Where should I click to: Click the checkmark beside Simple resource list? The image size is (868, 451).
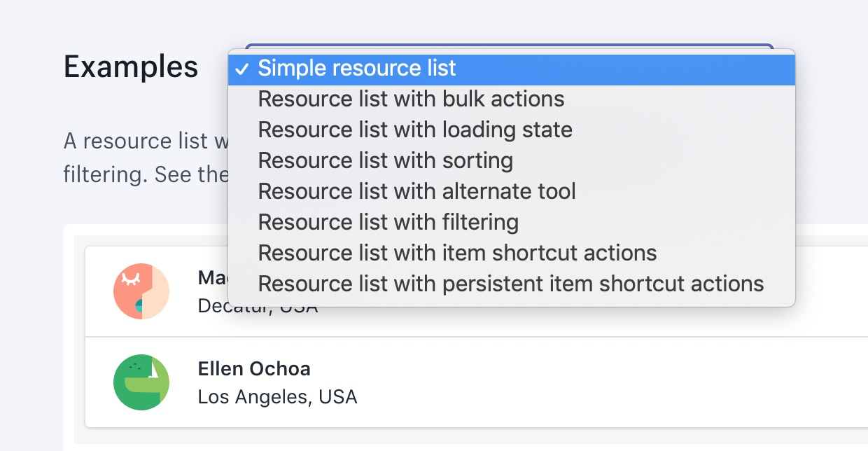[241, 69]
